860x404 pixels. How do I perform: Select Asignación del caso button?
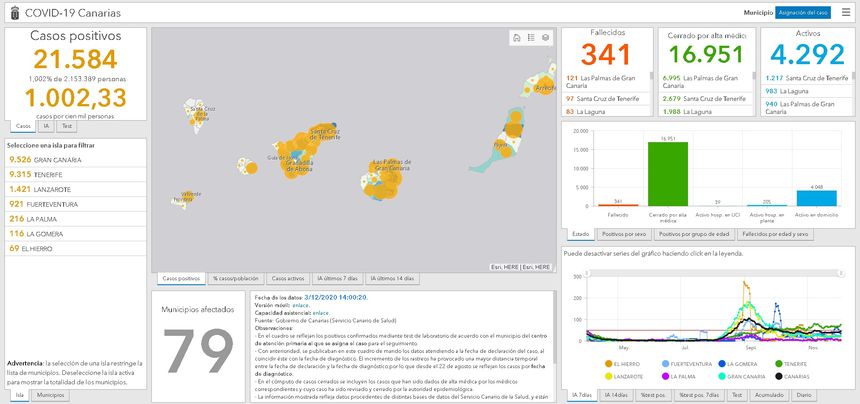pos(804,12)
